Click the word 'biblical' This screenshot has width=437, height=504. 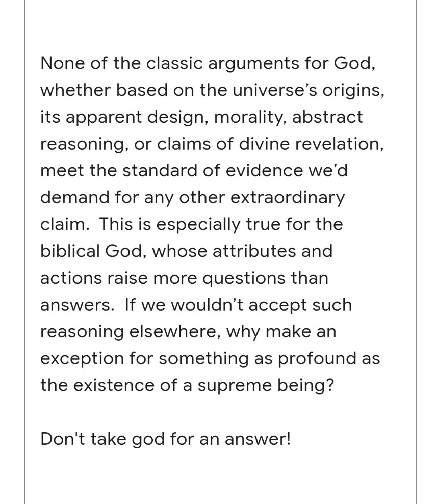point(69,251)
